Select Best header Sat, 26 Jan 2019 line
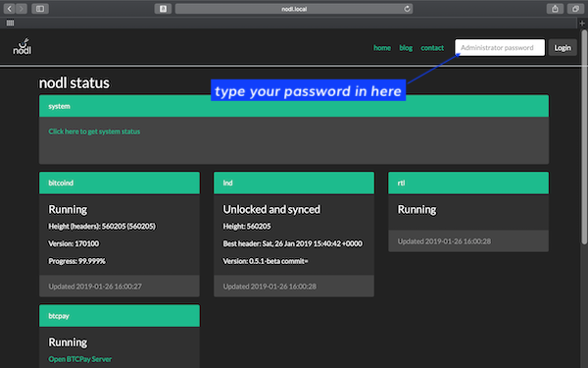Screen dimensions: 588x368 click(293, 243)
